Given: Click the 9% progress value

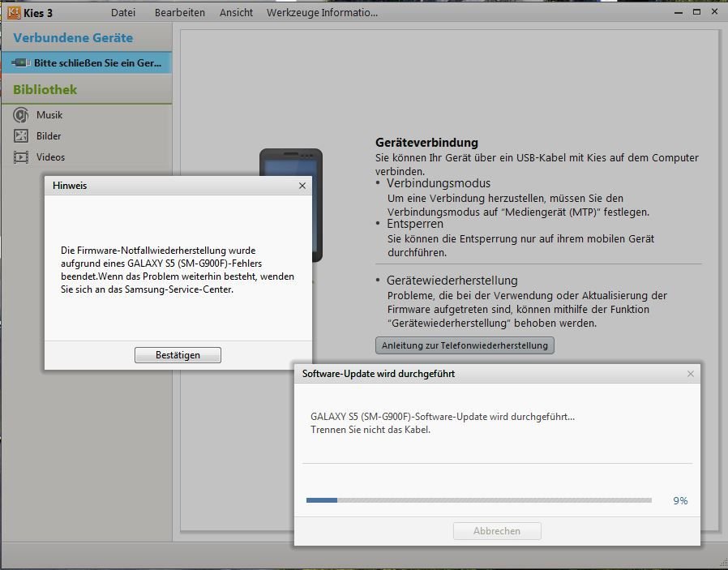Looking at the screenshot, I should point(681,501).
